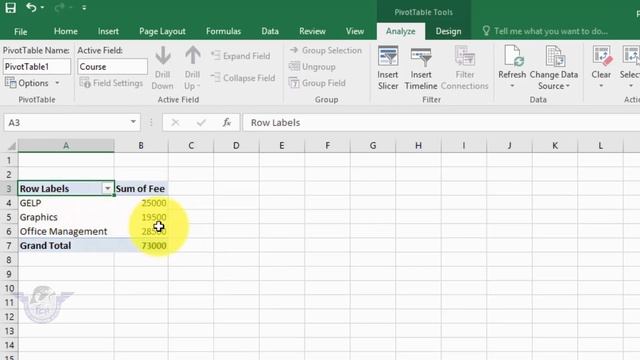Viewport: 640px width, 360px height.
Task: Click the Clear icon
Action: pos(602,56)
